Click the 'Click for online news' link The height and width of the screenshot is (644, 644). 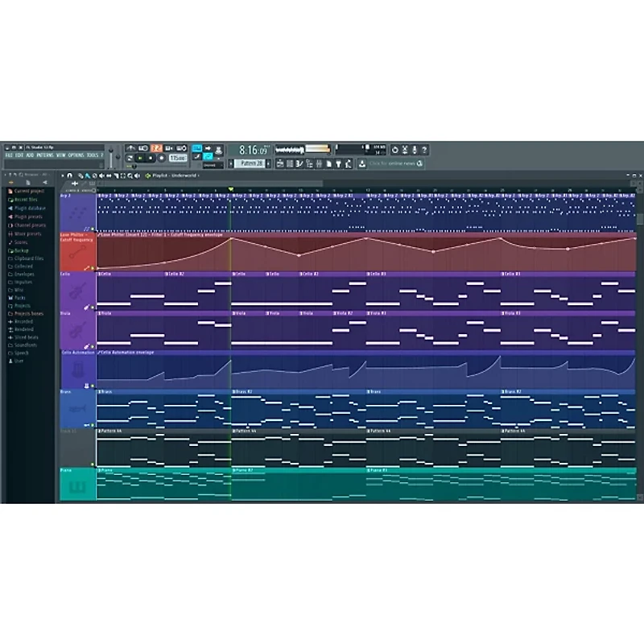[392, 163]
